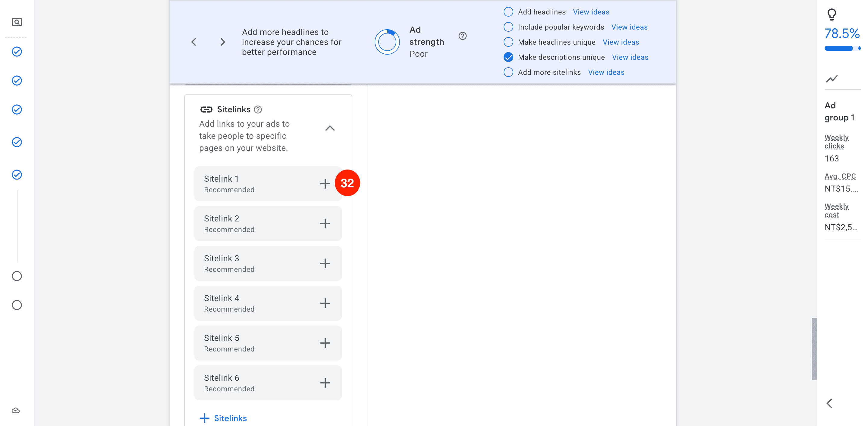Viewport: 868px width, 426px height.
Task: View ideas for Add headlines
Action: pos(591,12)
